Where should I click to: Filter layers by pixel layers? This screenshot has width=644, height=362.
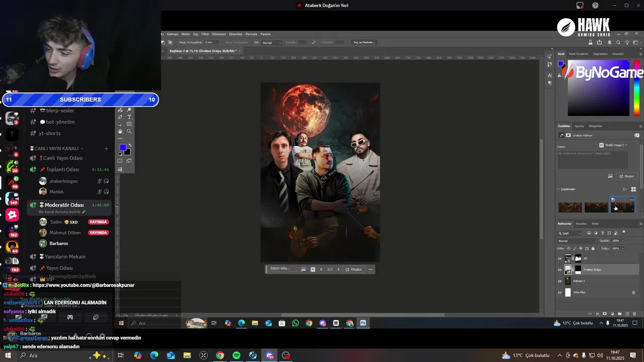590,233
